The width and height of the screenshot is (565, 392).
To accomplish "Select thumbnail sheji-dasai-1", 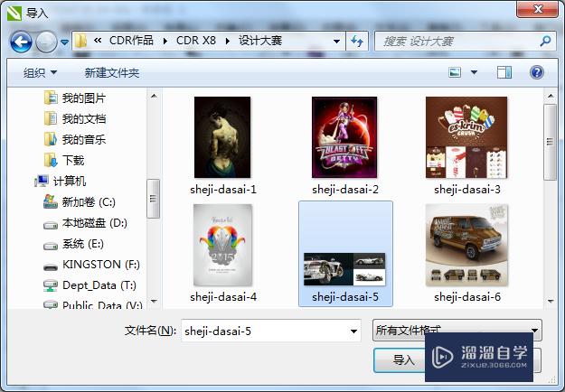I will (x=222, y=137).
